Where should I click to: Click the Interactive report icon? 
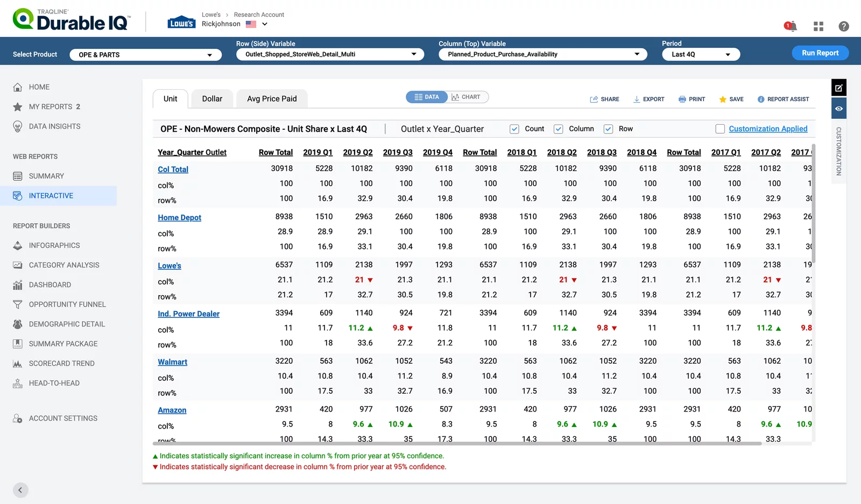18,196
